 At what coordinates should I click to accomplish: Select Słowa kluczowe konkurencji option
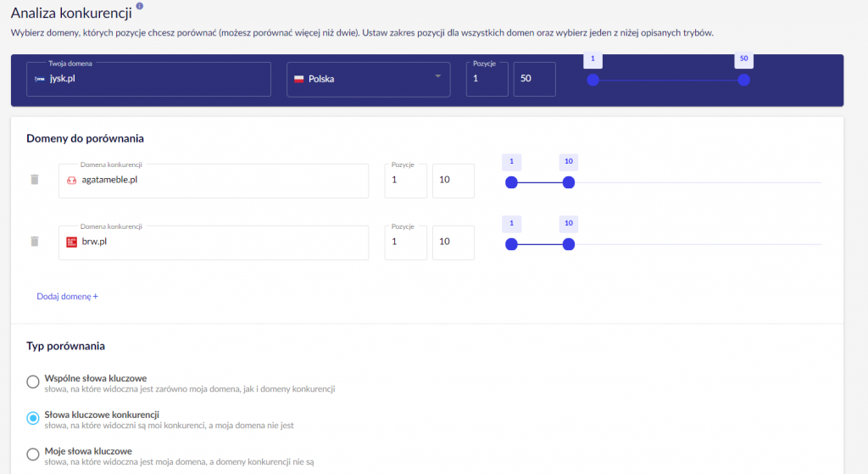click(x=33, y=418)
